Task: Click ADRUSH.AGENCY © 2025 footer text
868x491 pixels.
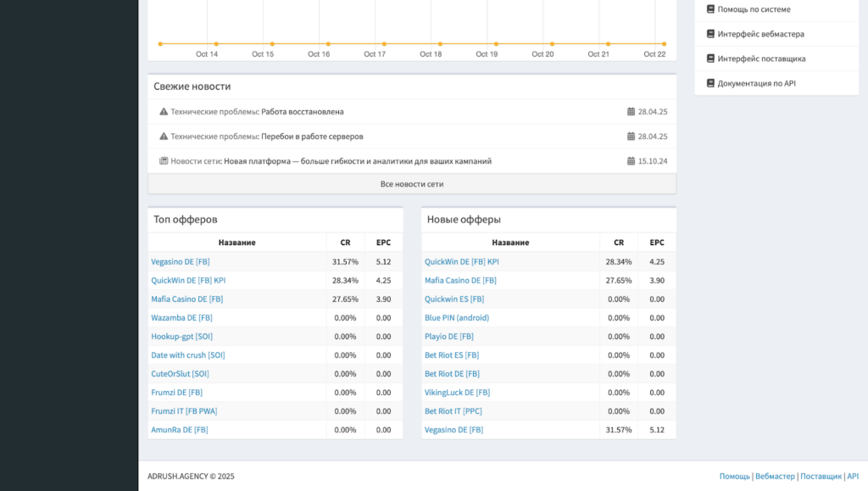Action: (191, 476)
